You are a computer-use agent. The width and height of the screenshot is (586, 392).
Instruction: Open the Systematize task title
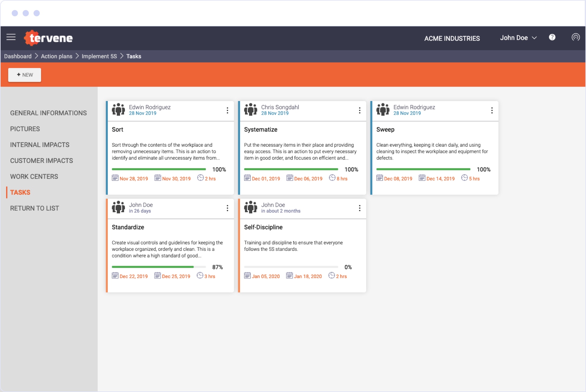pyautogui.click(x=261, y=130)
